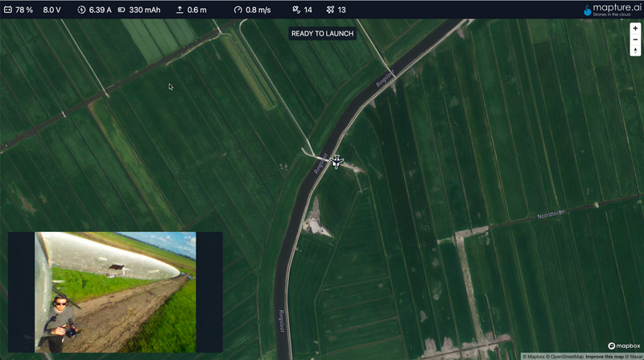Click the battery percentage icon
This screenshot has width=644, height=360.
coord(8,10)
